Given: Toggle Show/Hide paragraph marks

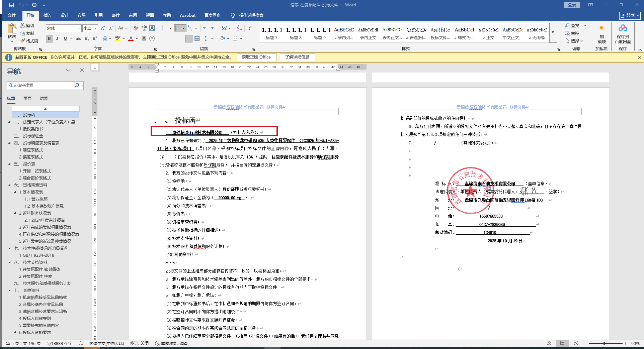Looking at the screenshot, I should [x=250, y=28].
